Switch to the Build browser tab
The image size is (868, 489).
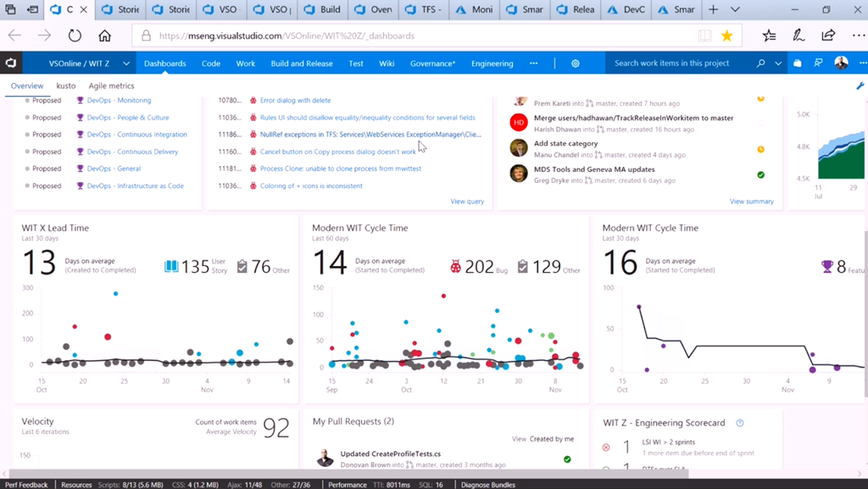pyautogui.click(x=323, y=9)
